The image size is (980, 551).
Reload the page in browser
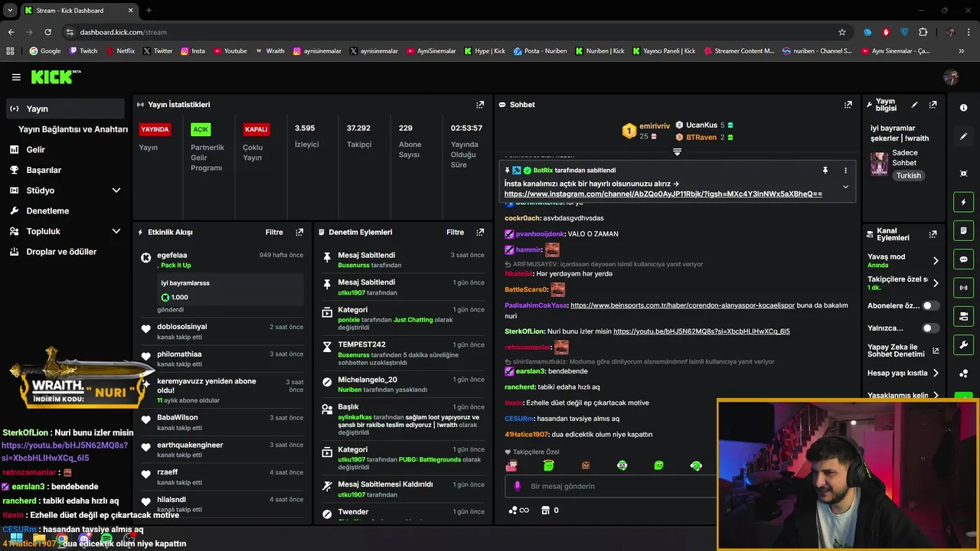pyautogui.click(x=47, y=32)
